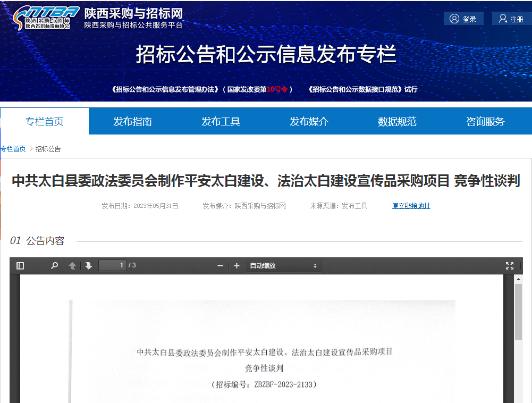The width and height of the screenshot is (532, 403).
Task: Go to the 发布媒介 navigation tab
Action: click(x=309, y=121)
